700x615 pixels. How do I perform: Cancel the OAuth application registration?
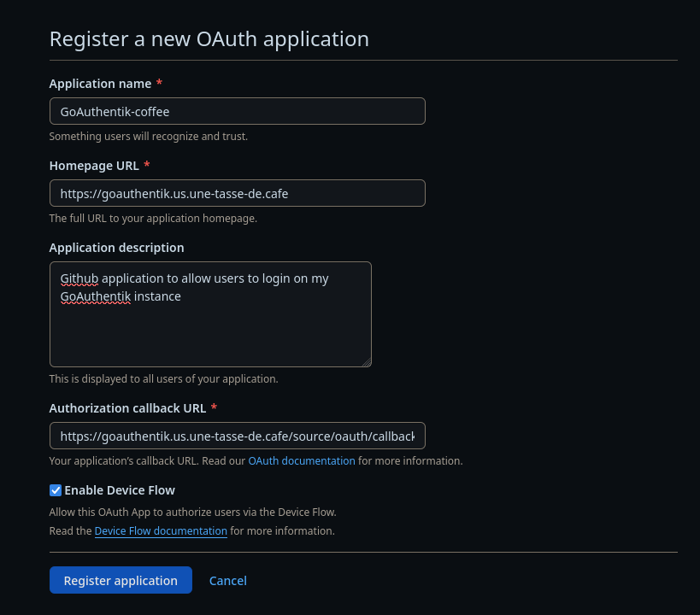tap(227, 581)
